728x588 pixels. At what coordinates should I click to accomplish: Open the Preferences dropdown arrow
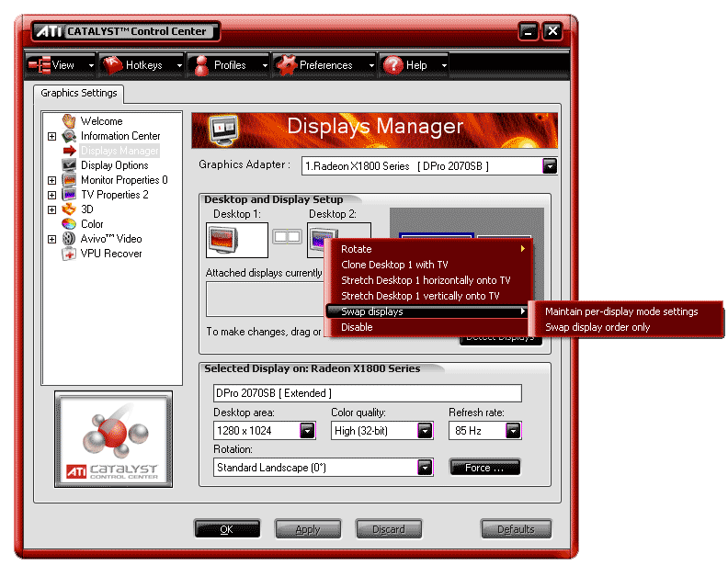coord(371,65)
